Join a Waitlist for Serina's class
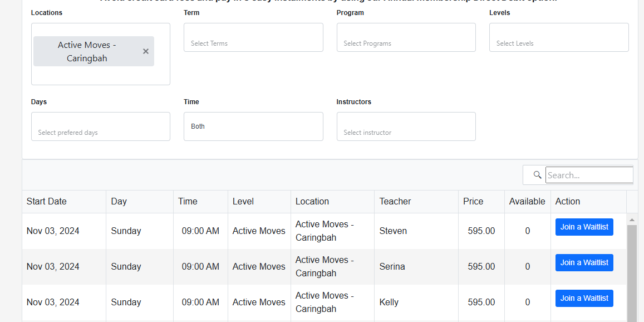Image resolution: width=644 pixels, height=322 pixels. coord(584,262)
